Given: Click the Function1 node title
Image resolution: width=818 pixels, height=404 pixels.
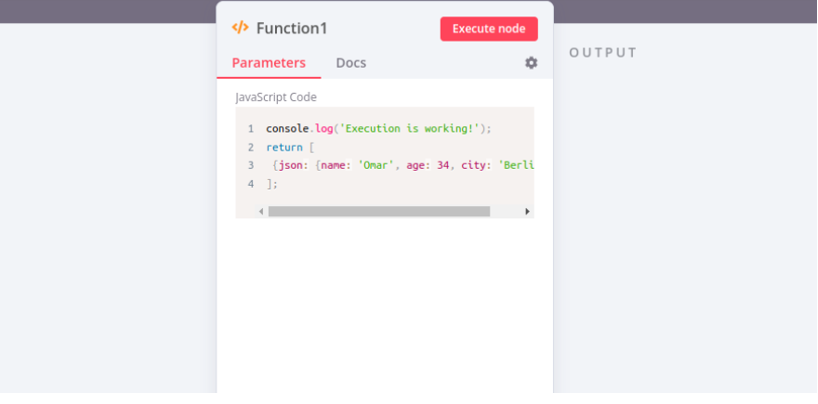Looking at the screenshot, I should pos(291,28).
